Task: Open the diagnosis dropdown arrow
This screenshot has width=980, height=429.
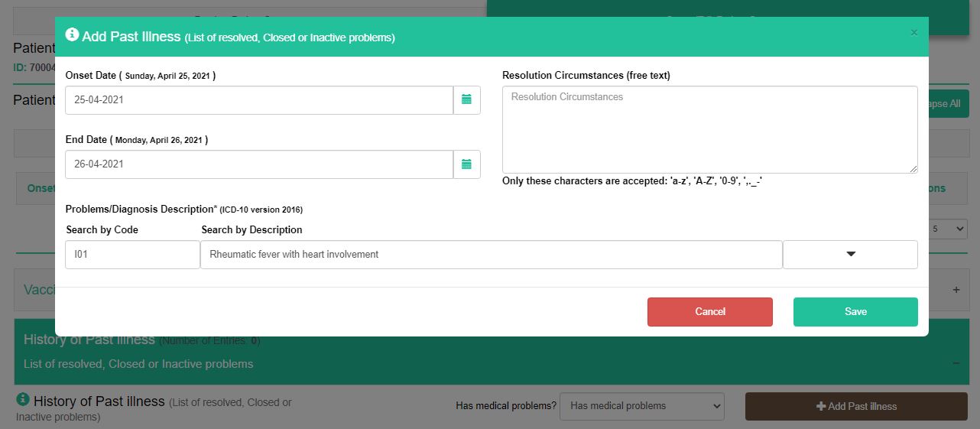Action: [850, 255]
